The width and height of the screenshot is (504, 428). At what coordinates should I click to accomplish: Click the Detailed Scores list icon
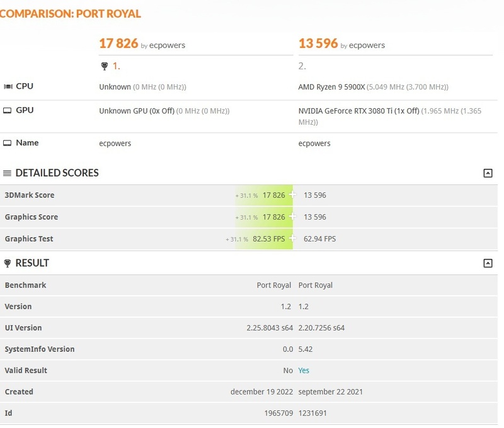[x=7, y=173]
